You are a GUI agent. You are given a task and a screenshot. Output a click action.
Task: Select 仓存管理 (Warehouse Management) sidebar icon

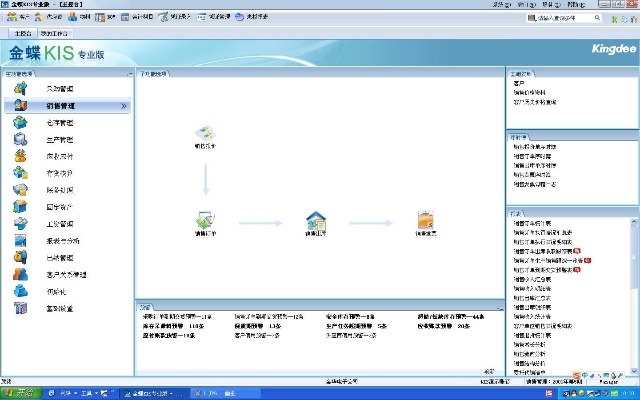click(21, 123)
